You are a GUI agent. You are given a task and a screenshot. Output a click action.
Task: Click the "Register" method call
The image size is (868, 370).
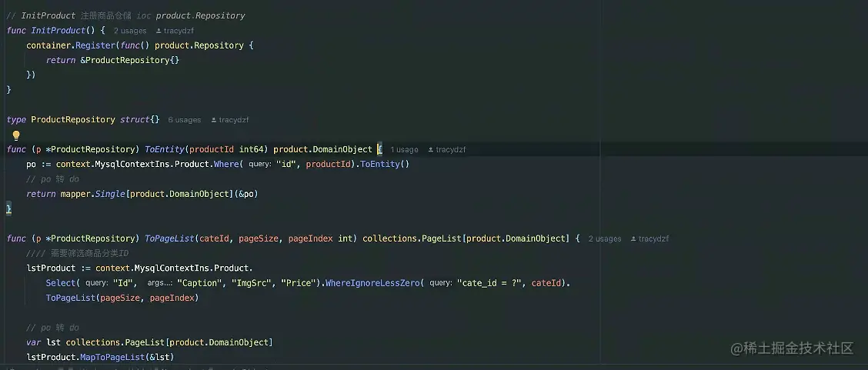coord(95,45)
